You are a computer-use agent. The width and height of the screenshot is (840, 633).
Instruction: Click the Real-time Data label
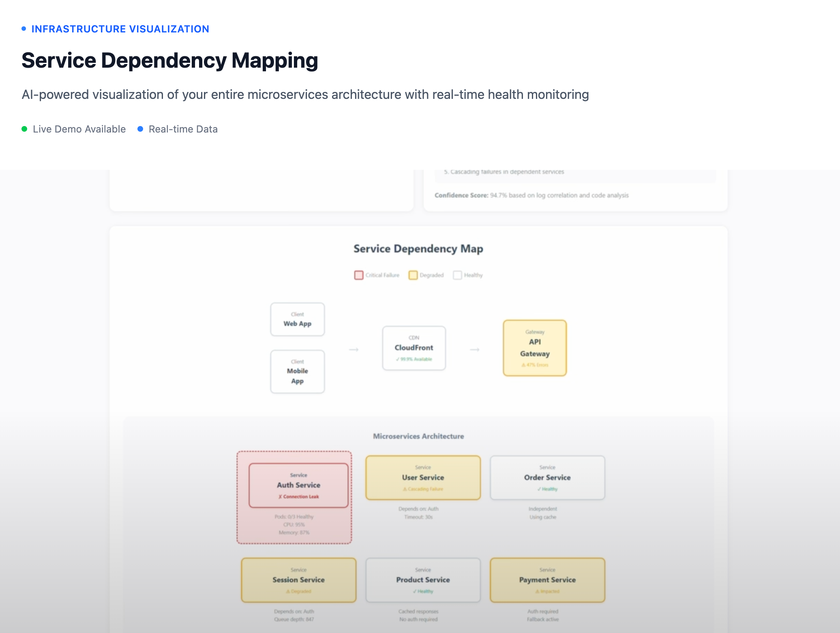(183, 129)
